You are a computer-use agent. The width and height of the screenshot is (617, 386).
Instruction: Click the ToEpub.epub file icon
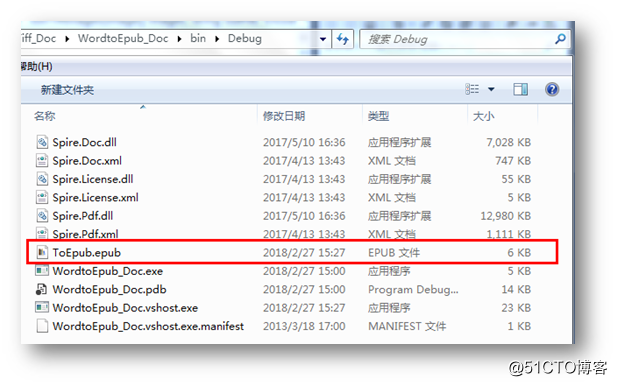coord(42,252)
